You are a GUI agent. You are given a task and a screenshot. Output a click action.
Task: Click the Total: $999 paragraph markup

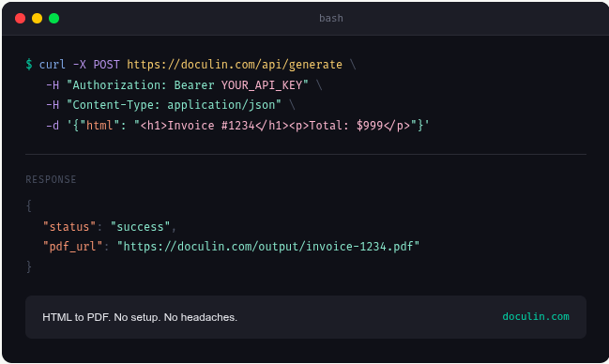pos(349,126)
